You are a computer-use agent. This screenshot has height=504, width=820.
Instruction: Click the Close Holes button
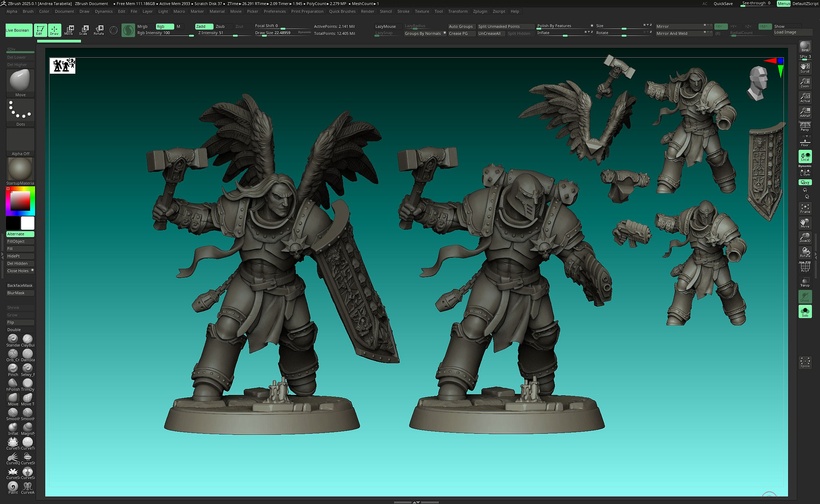20,271
